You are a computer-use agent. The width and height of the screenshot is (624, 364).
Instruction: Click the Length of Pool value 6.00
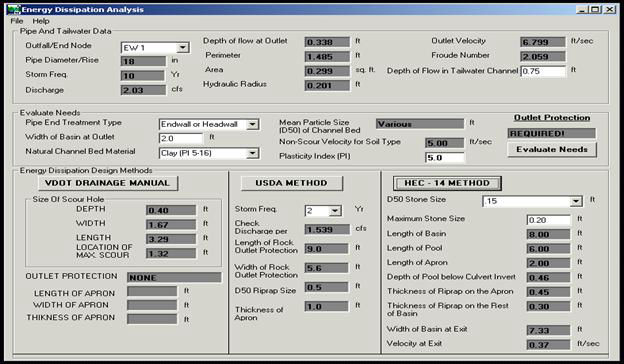point(548,249)
